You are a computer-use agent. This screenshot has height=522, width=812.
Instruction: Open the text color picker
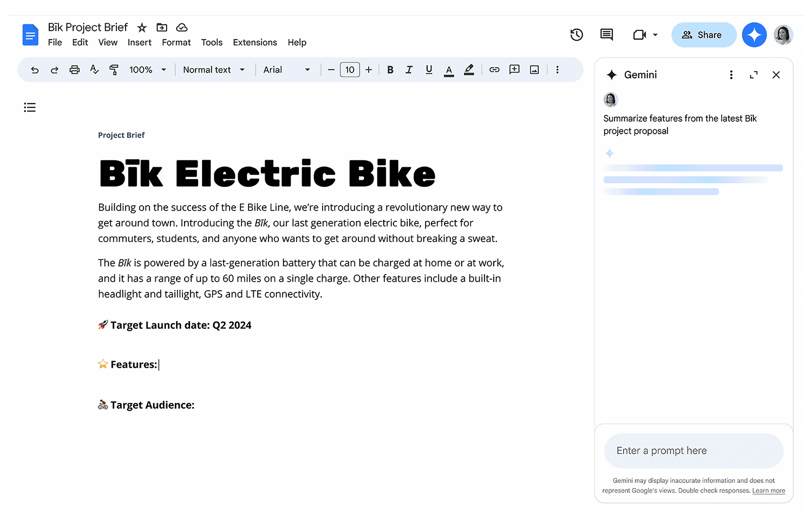449,70
